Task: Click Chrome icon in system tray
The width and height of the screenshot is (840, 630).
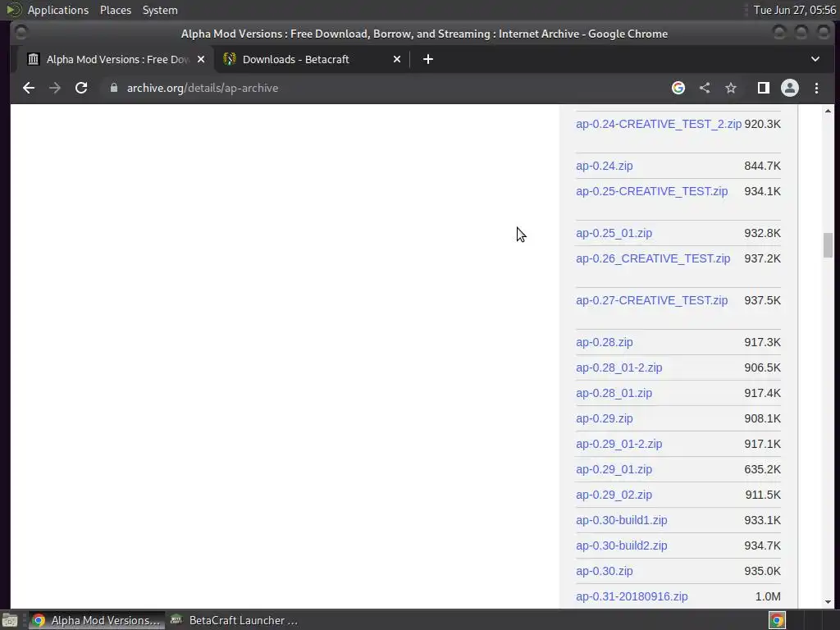Action: [x=777, y=620]
